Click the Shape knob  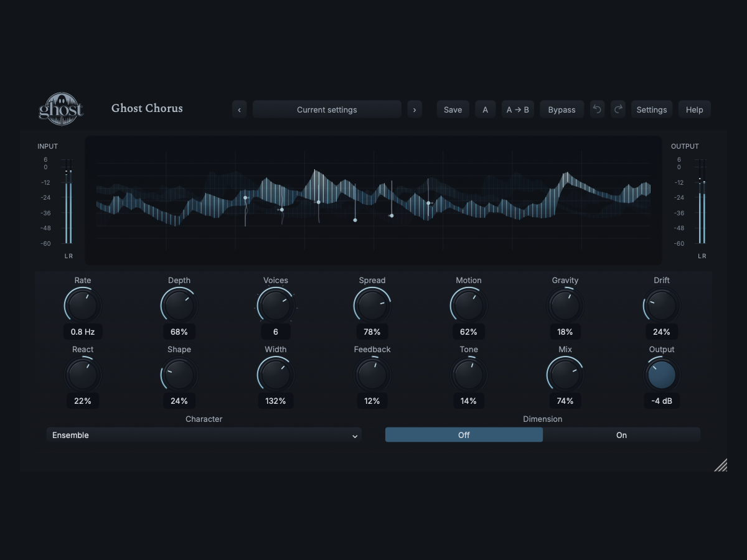[179, 375]
